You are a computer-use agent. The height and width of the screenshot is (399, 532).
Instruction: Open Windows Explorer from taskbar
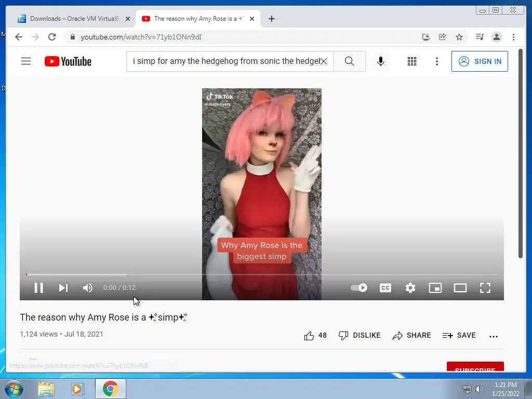(46, 389)
